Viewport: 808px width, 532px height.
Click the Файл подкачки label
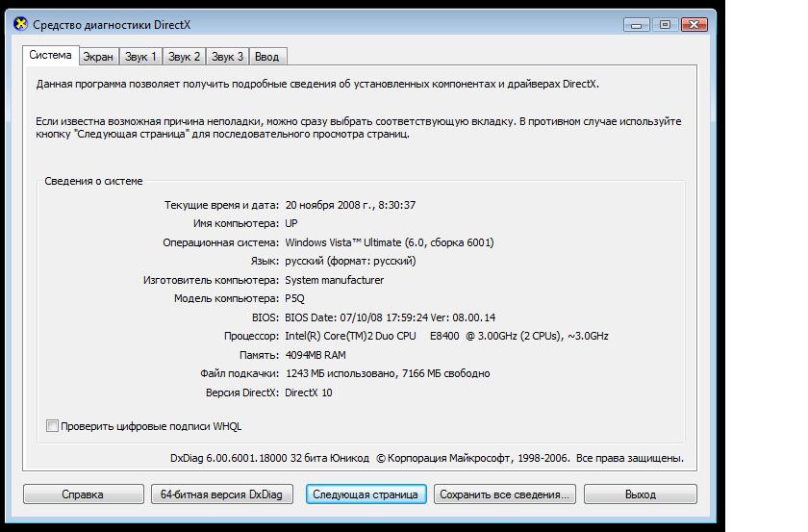pos(240,373)
